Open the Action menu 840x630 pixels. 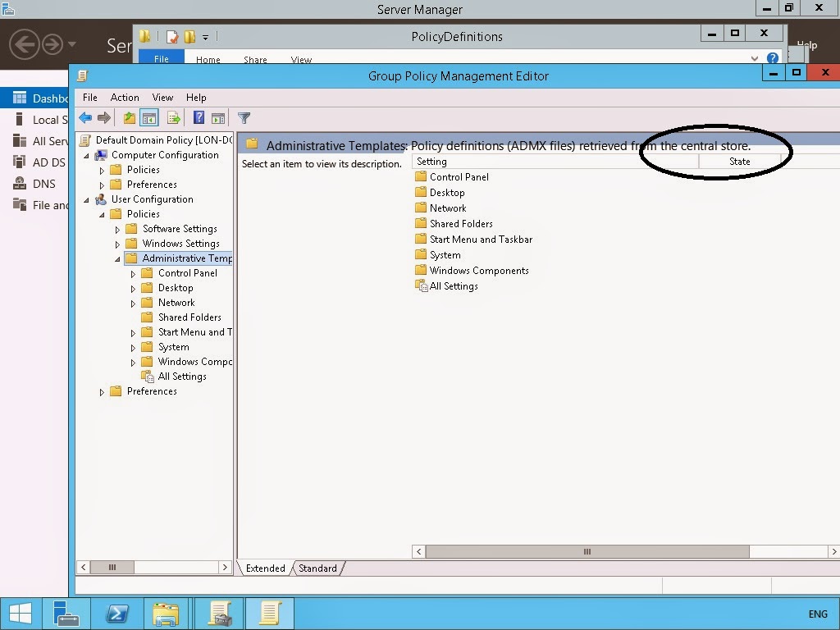(x=125, y=98)
